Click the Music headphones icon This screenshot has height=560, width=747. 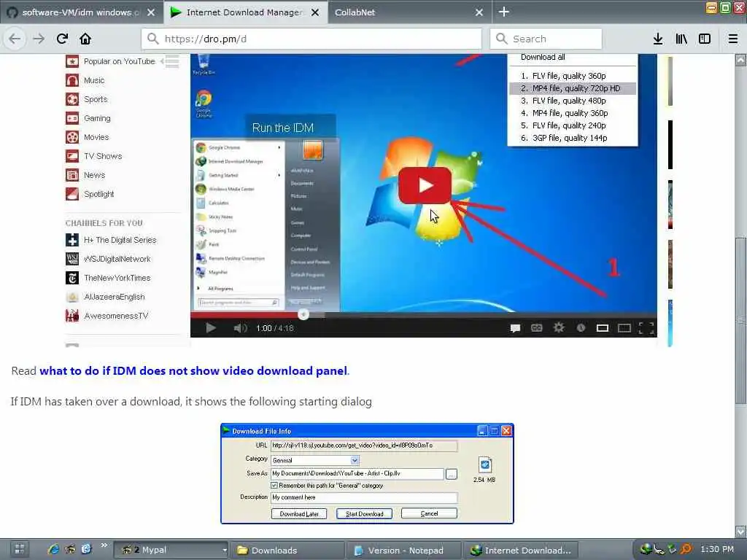(72, 80)
